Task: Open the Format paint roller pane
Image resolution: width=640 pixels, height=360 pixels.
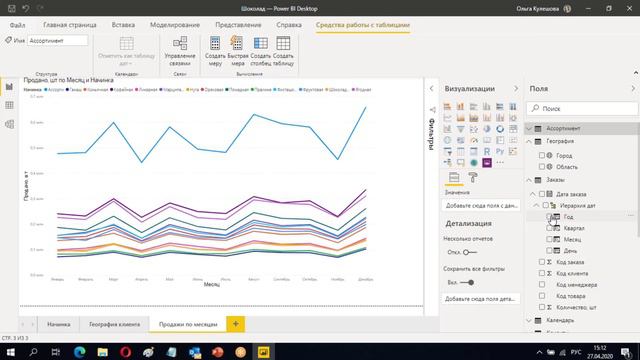Action: pos(473,178)
